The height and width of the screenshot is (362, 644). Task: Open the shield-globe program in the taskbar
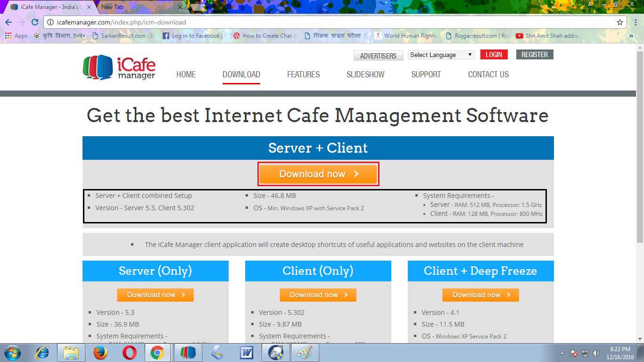[276, 353]
